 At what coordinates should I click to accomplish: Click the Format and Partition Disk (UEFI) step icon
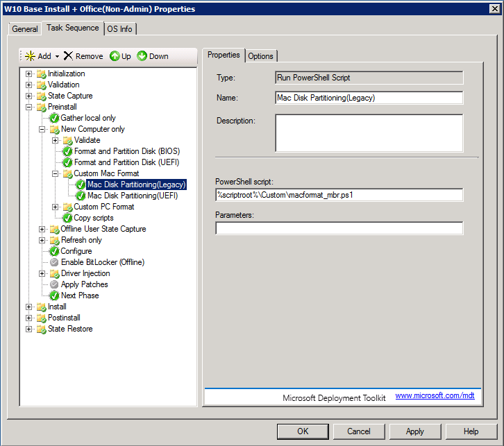[67, 163]
